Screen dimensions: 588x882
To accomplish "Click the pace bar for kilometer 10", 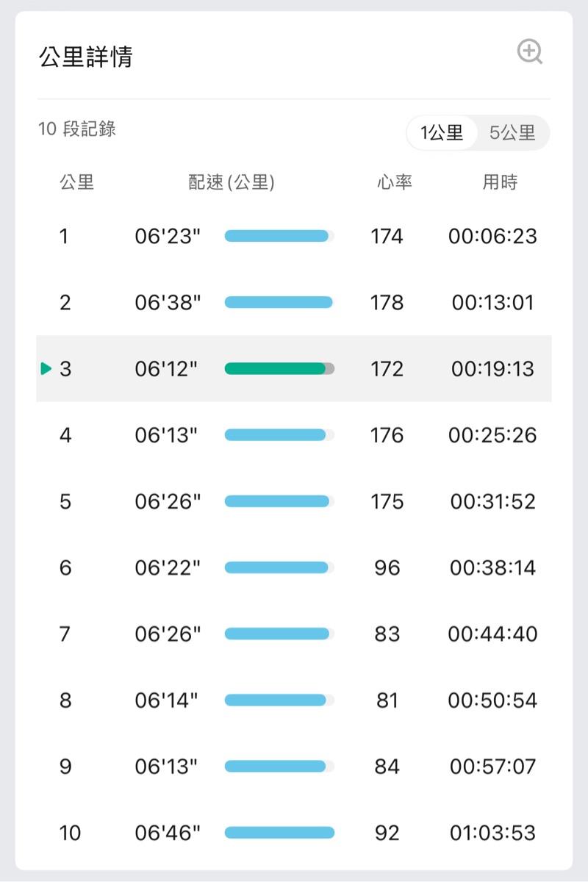I will click(279, 833).
